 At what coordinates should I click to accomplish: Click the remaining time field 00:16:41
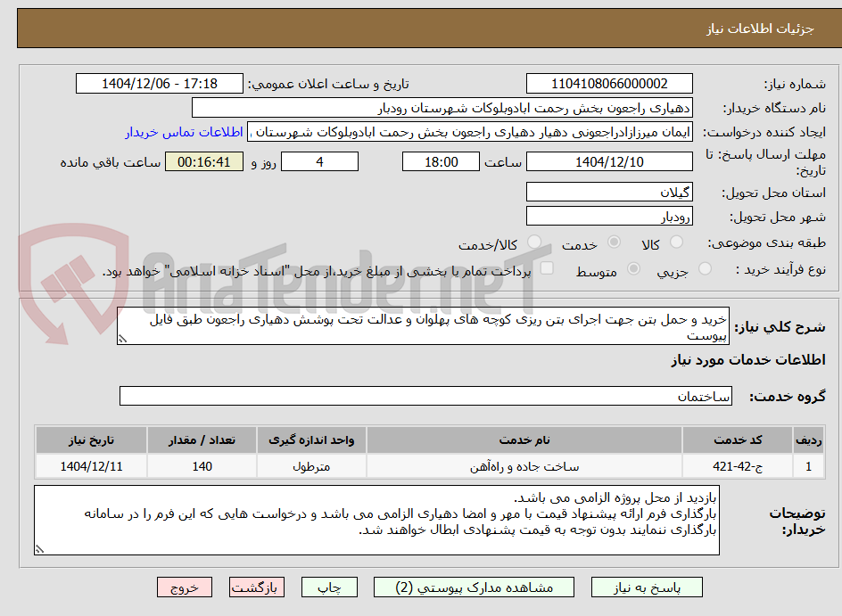click(204, 161)
